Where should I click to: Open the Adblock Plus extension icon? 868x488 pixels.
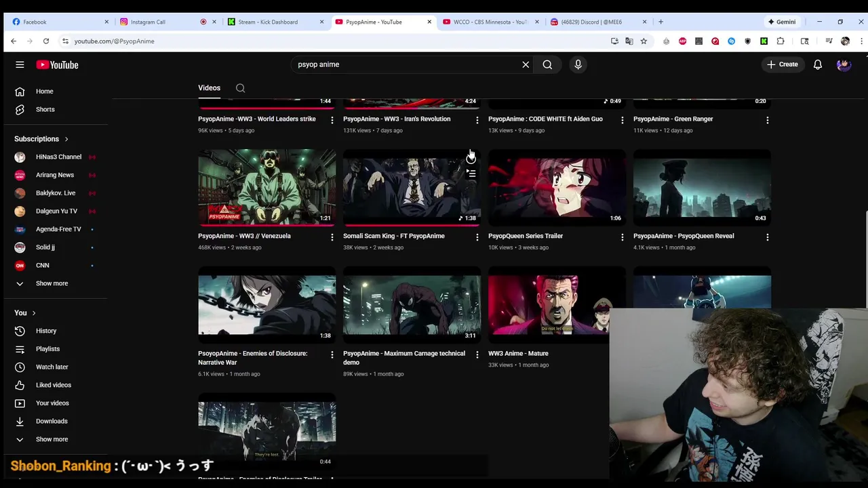[682, 41]
